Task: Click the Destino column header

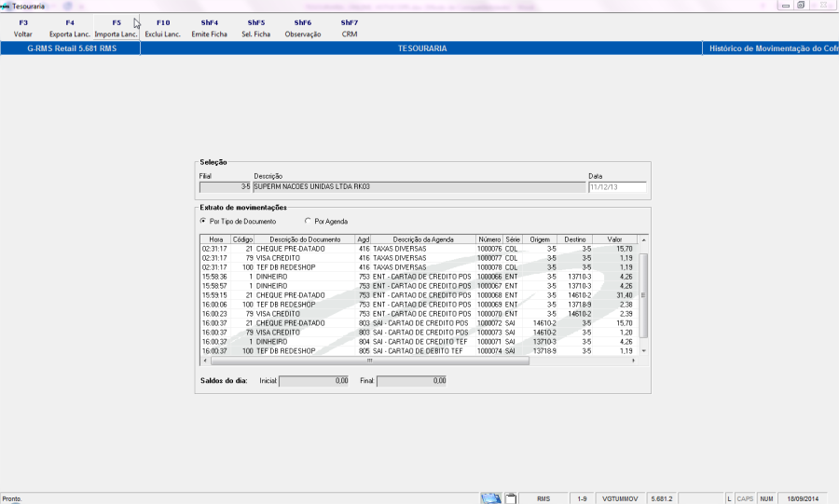Action: pos(574,239)
